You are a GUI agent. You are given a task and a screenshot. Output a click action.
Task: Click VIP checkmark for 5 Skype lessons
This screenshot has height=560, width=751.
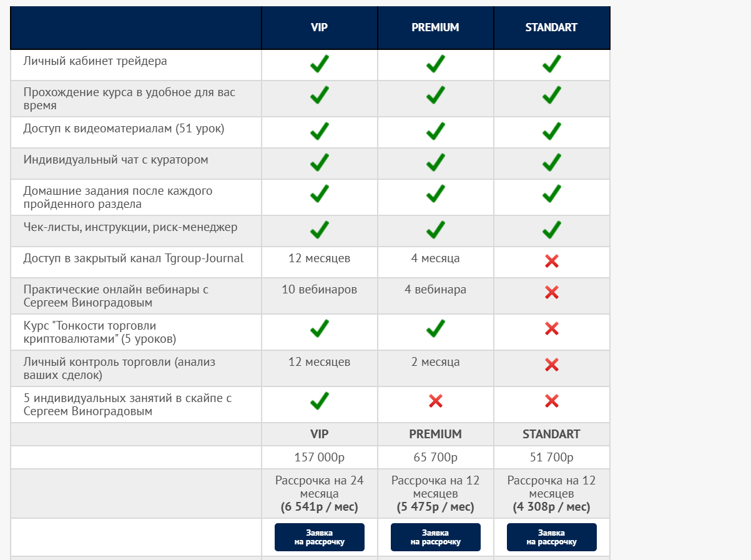320,401
